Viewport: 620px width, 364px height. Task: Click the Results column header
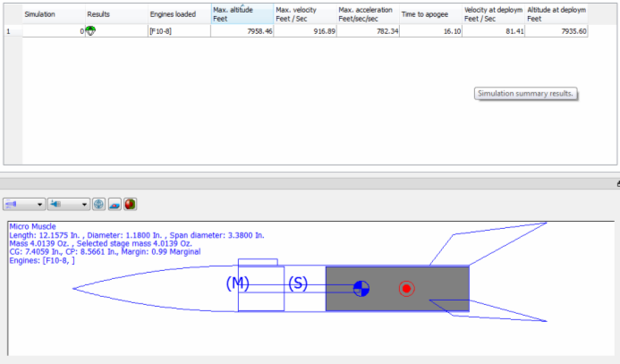[x=116, y=14]
